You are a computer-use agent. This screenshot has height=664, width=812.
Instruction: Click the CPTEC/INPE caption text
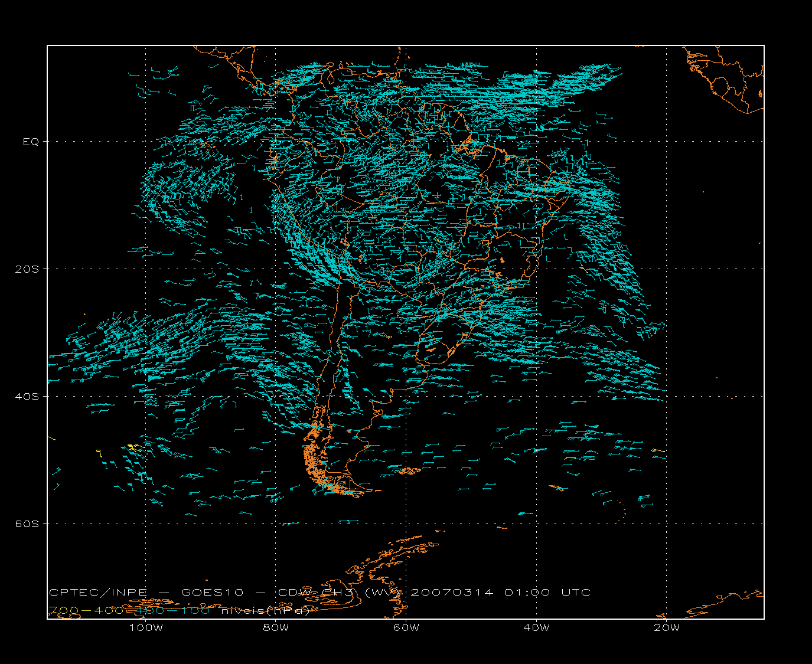click(x=98, y=592)
